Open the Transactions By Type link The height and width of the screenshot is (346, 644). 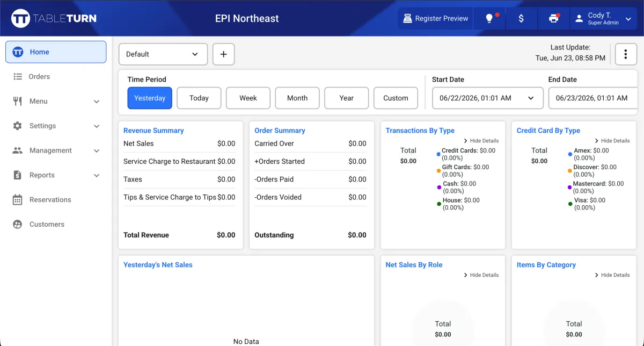pyautogui.click(x=420, y=131)
